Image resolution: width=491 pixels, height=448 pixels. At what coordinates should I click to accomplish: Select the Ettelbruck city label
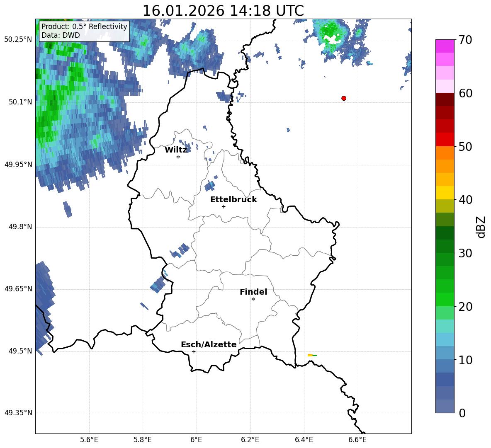pos(233,200)
